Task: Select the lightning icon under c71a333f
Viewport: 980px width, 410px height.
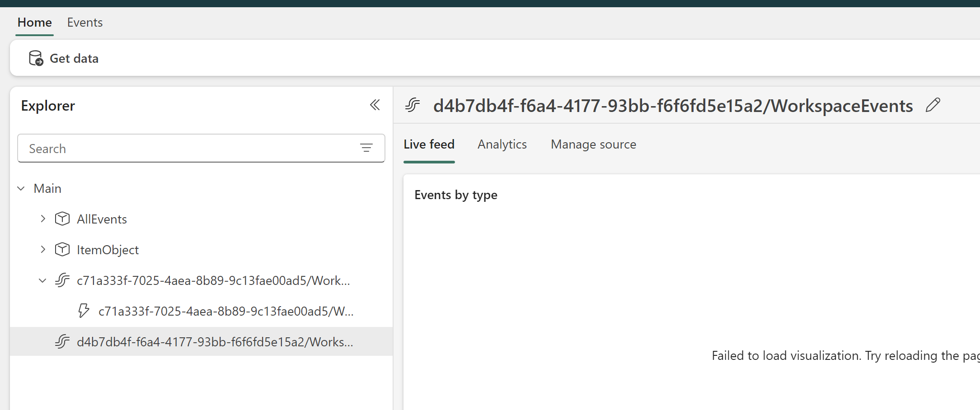Action: tap(83, 311)
